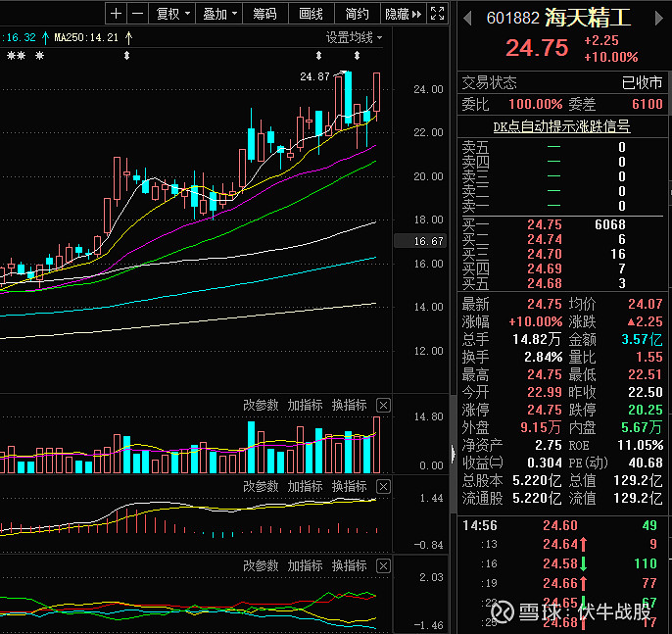Open 设置均线 dropdown

pos(354,37)
